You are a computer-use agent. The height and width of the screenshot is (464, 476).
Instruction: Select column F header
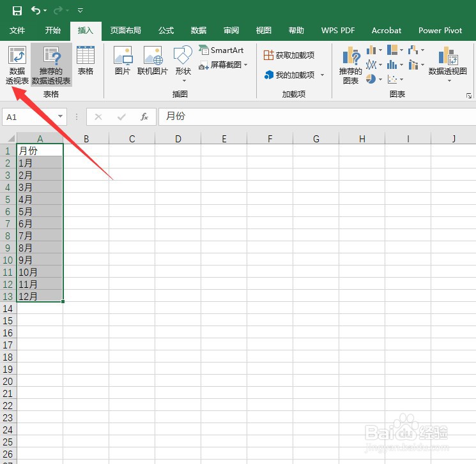coord(270,139)
